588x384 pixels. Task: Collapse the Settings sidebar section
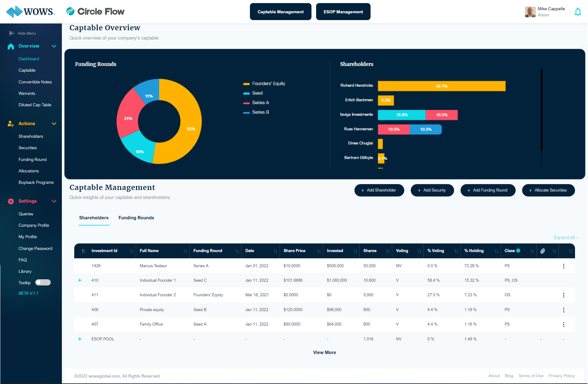(54, 201)
